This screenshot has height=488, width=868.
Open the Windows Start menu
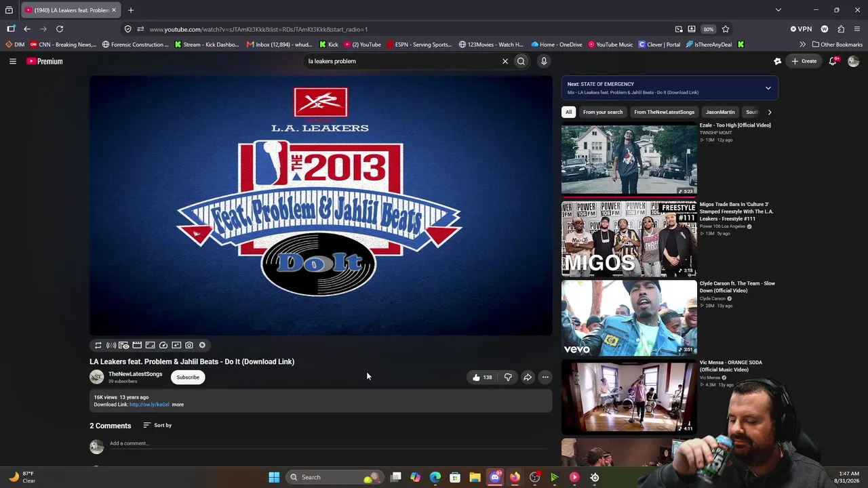tap(274, 477)
